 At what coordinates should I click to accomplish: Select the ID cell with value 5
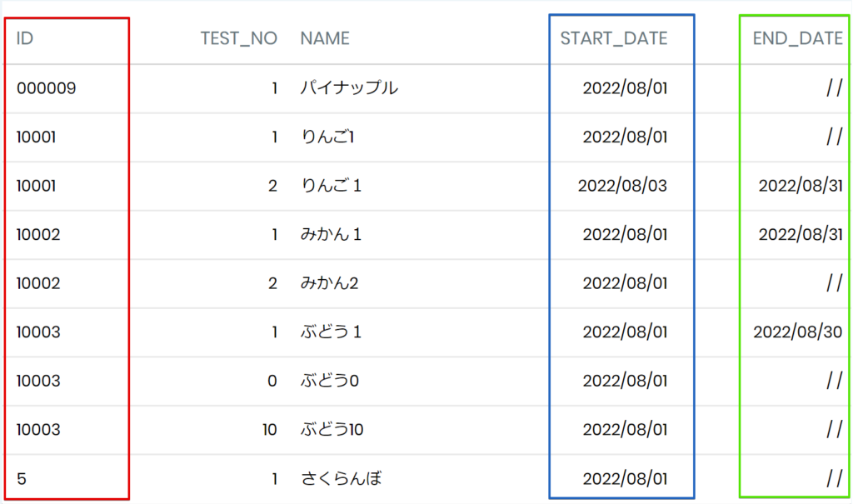point(21,479)
